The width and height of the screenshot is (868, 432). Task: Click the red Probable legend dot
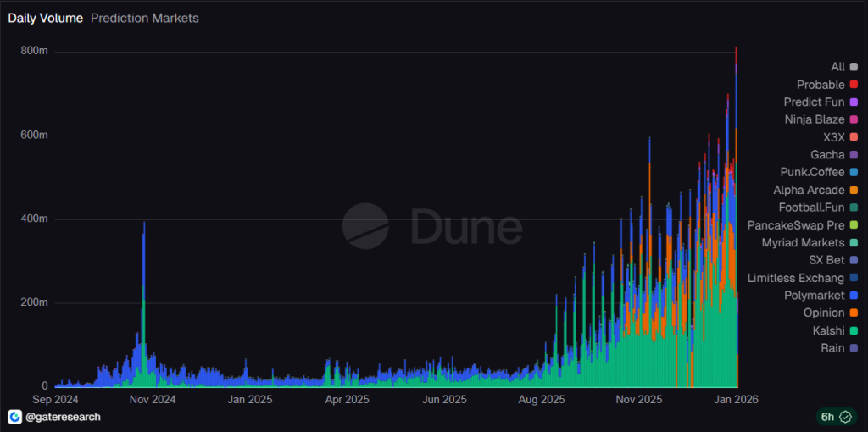(x=854, y=85)
